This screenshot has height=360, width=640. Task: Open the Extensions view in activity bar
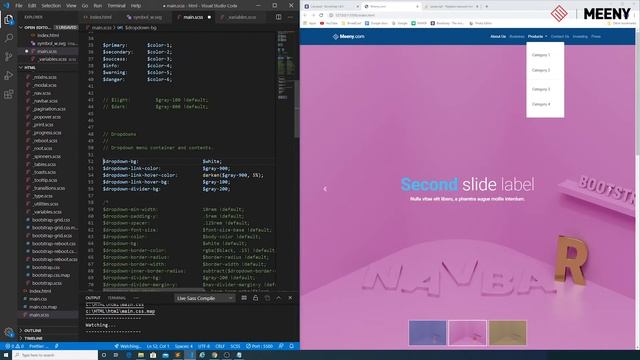9,94
